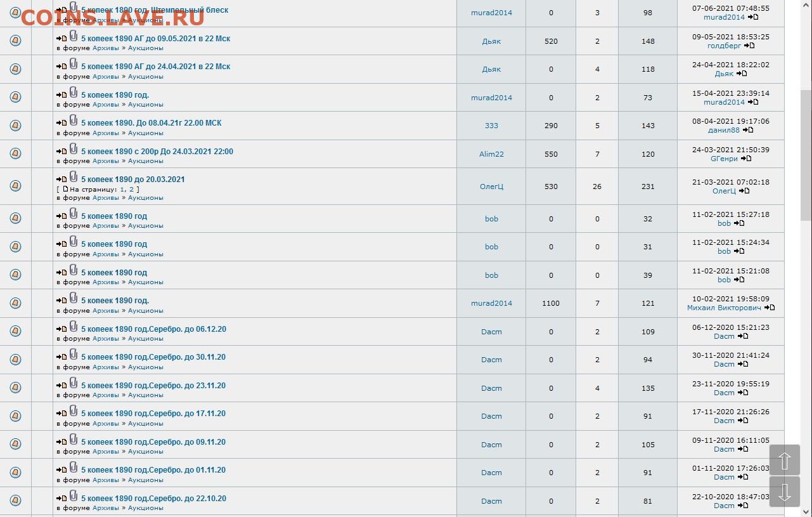Click paperclip icon on 'До 08.04.21г 22.00 МСК' topic

(74, 121)
